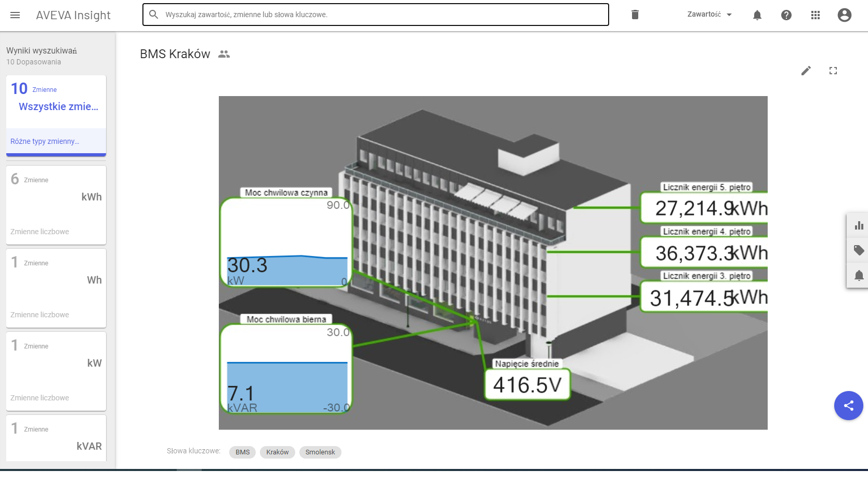
Task: Open the apps grid launcher
Action: point(816,15)
